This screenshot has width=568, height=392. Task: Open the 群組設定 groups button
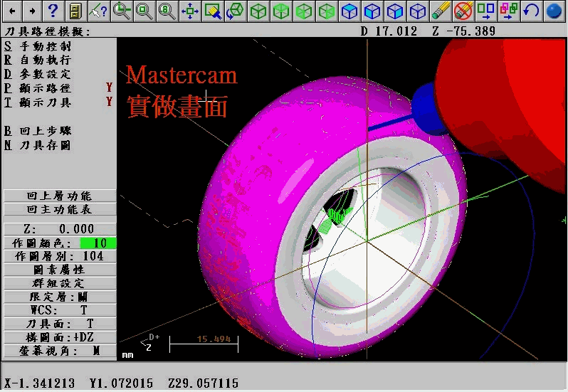point(60,283)
